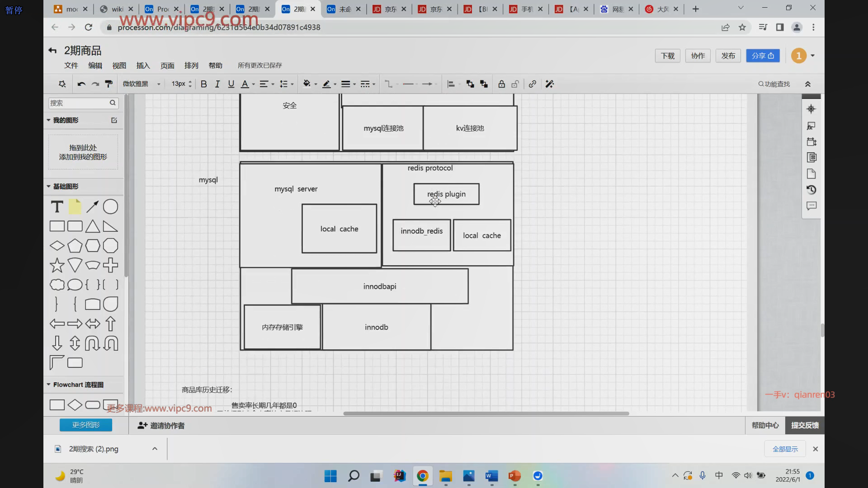Click the undo arrow in toolbar

point(81,84)
